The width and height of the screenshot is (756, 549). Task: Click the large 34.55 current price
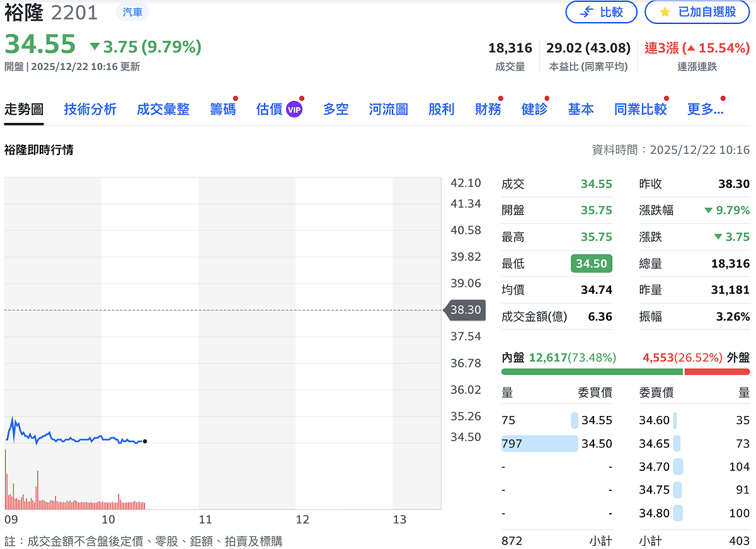(x=40, y=45)
